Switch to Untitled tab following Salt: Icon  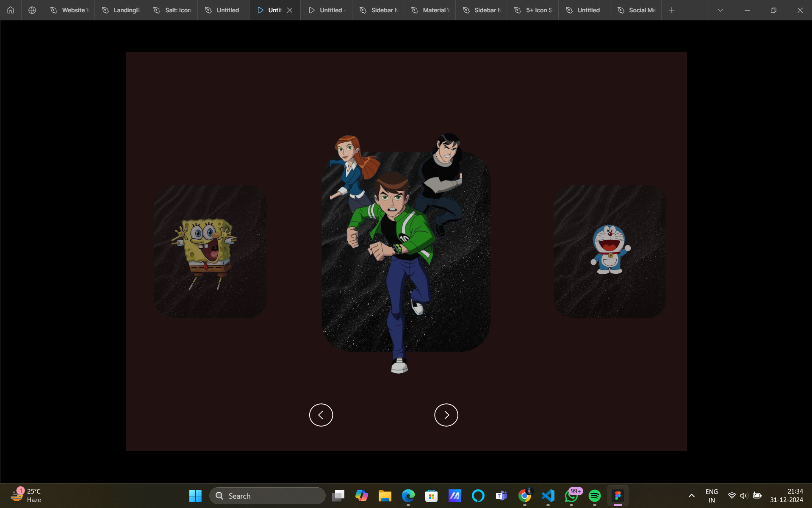point(223,10)
